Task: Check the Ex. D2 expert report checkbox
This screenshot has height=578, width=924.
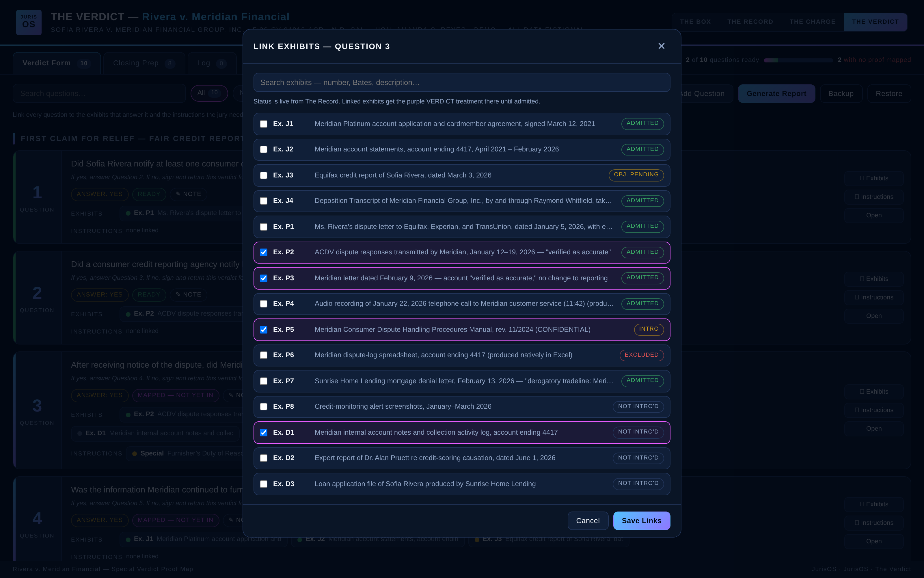Action: pyautogui.click(x=263, y=458)
